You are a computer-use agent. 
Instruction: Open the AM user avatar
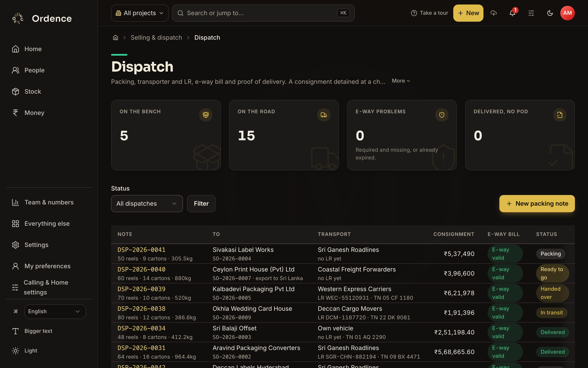567,13
